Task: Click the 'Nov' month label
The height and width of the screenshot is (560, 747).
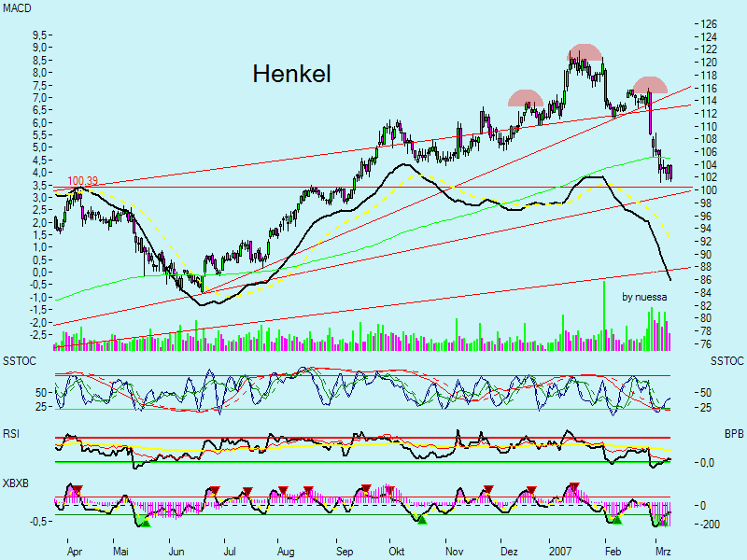Action: [454, 552]
